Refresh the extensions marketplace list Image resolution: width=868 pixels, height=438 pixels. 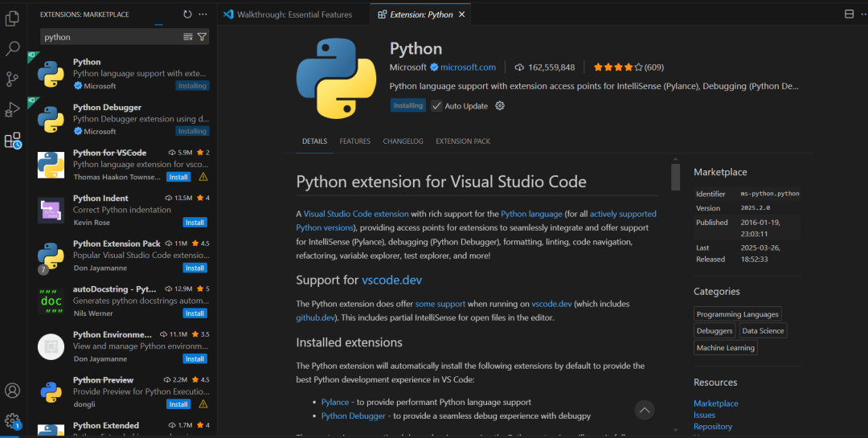[187, 14]
